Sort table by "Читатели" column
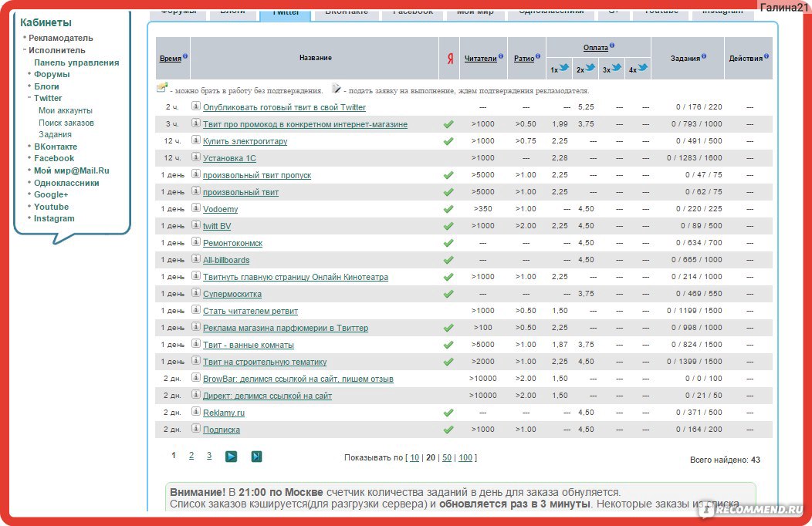The height and width of the screenshot is (526, 812). pyautogui.click(x=481, y=59)
